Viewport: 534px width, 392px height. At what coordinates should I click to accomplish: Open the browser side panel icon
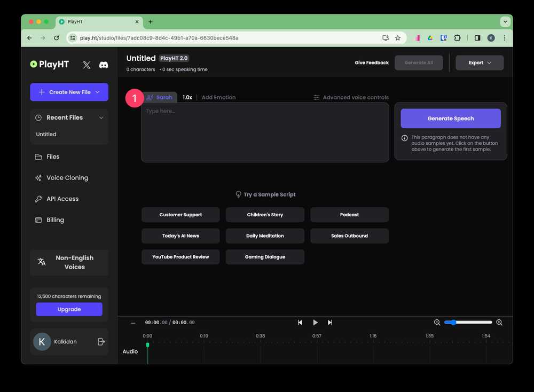tap(477, 38)
